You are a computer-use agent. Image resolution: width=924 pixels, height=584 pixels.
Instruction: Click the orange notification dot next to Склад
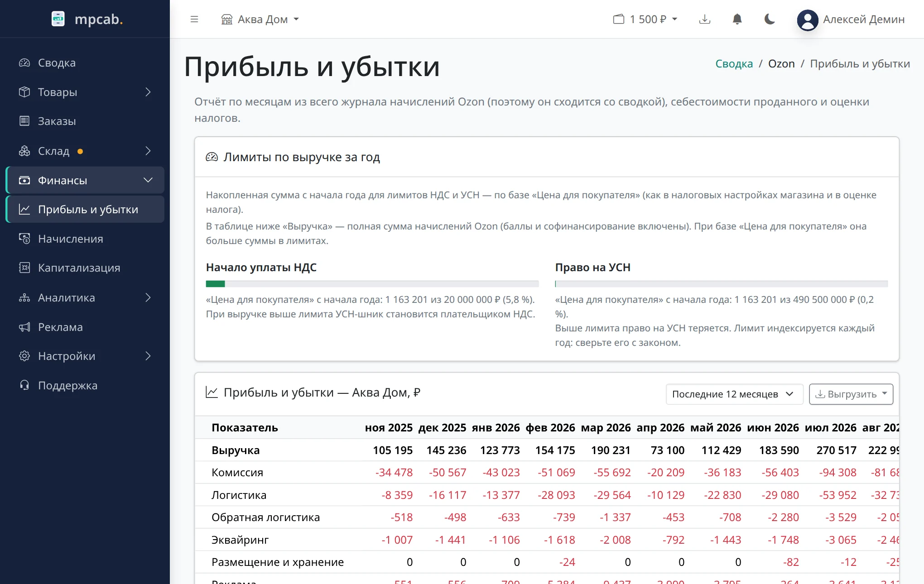[x=80, y=151]
